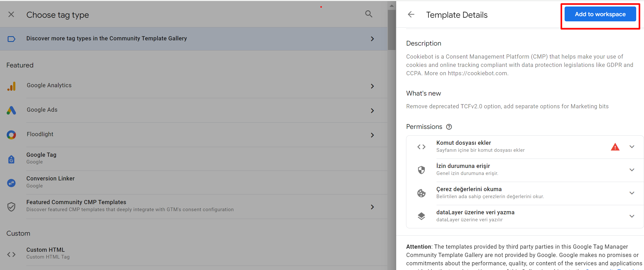Expand the Komut dosyası ekler permission

click(632, 147)
